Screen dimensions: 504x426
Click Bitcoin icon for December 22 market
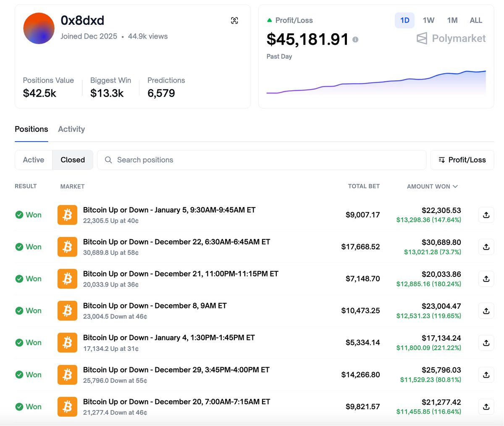coord(67,247)
